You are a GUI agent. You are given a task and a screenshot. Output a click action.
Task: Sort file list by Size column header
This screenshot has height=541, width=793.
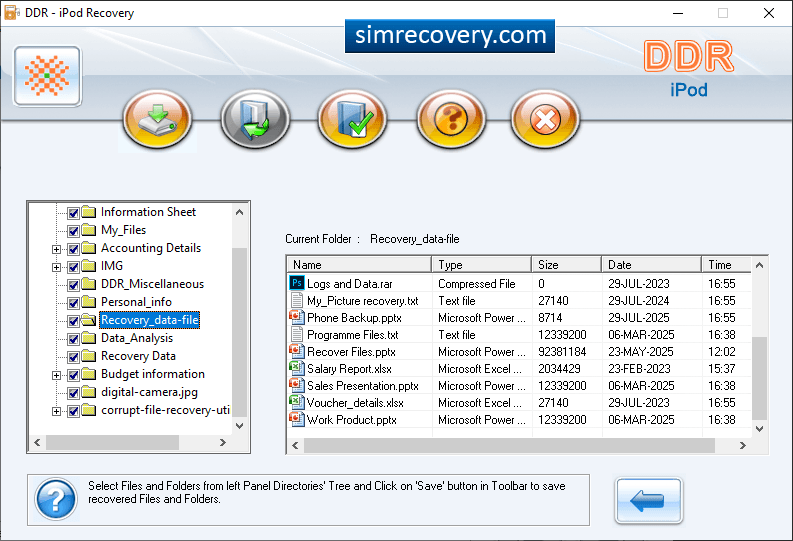566,264
